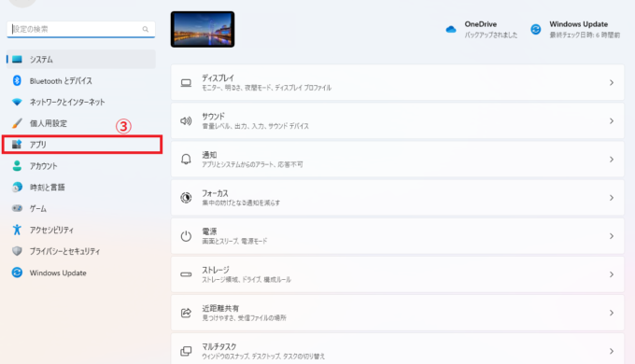
Task: Click the notifications bell icon
Action: click(186, 159)
